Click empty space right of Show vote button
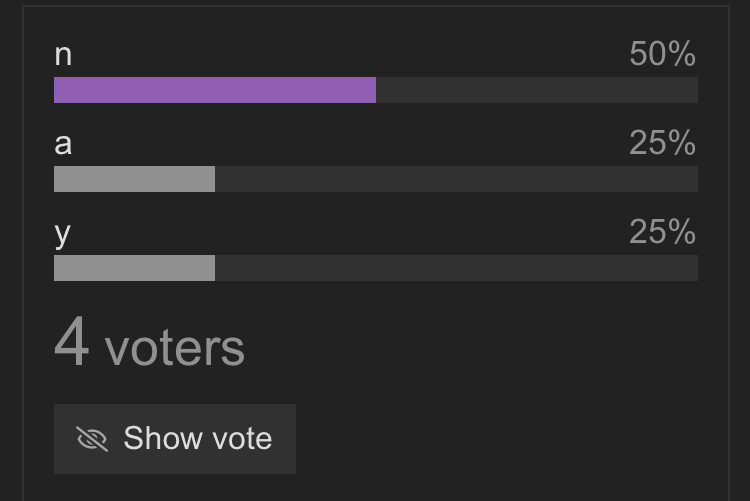Image resolution: width=750 pixels, height=501 pixels. (x=497, y=439)
